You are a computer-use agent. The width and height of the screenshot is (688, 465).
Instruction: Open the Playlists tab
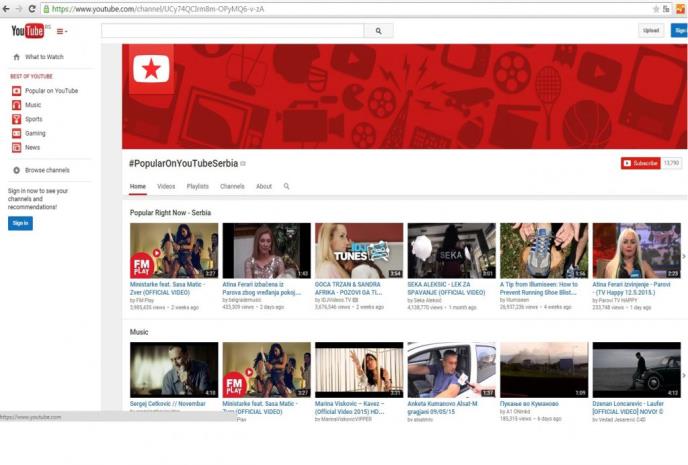click(197, 186)
